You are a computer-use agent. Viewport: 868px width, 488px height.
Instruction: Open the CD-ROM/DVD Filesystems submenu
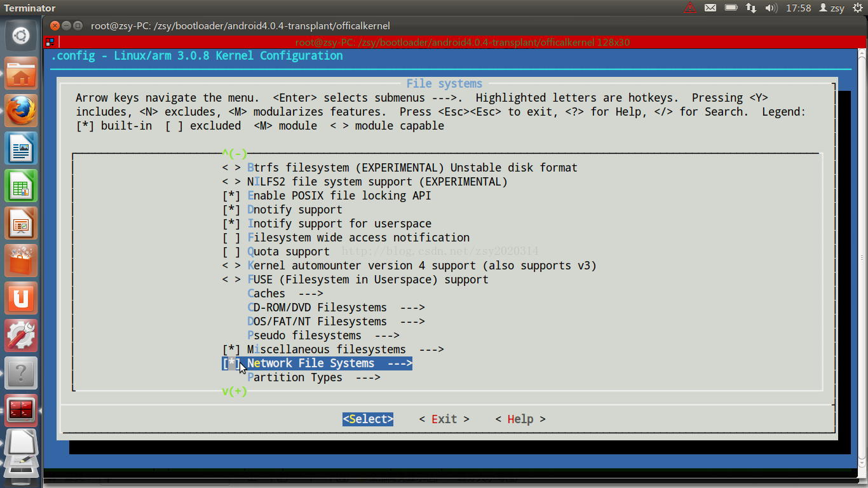tap(336, 308)
